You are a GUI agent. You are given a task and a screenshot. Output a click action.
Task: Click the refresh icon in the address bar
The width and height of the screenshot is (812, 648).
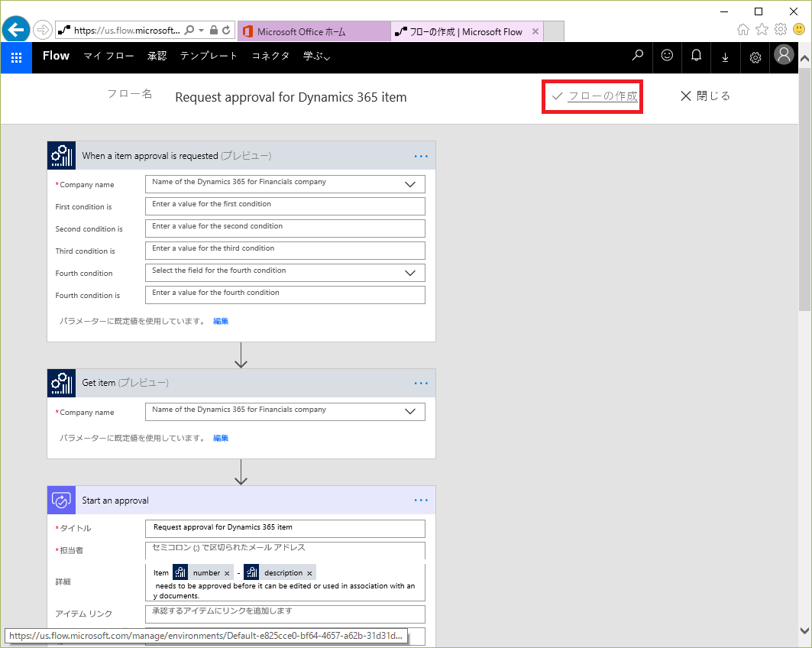pos(226,30)
